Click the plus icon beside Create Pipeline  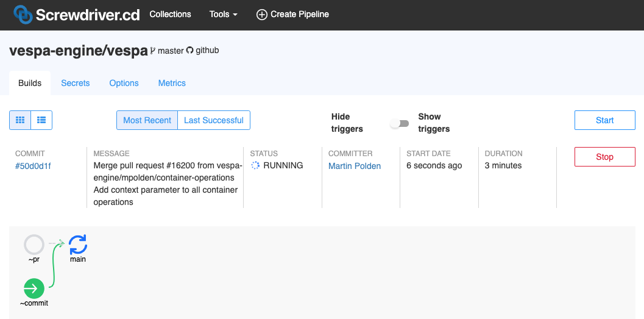[x=261, y=15]
